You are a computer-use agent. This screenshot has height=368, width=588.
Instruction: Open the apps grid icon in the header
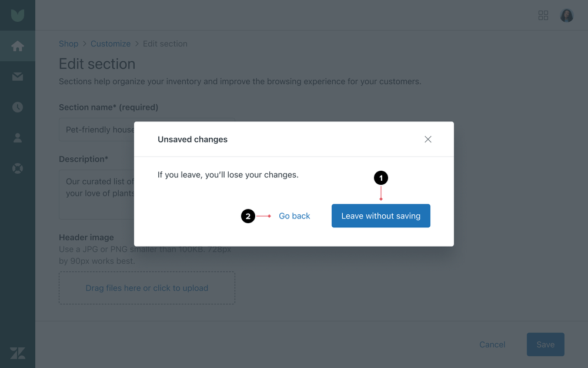(x=543, y=15)
